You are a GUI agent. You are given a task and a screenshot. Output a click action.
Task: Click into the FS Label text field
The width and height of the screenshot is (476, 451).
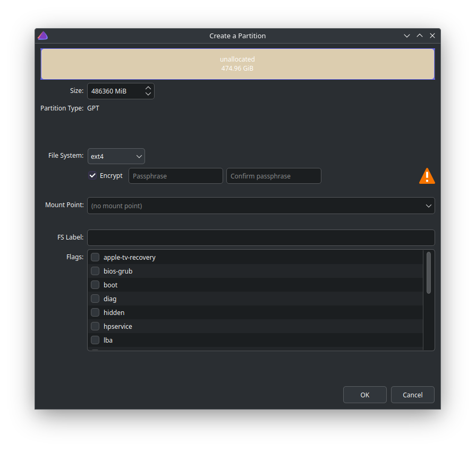click(x=261, y=237)
